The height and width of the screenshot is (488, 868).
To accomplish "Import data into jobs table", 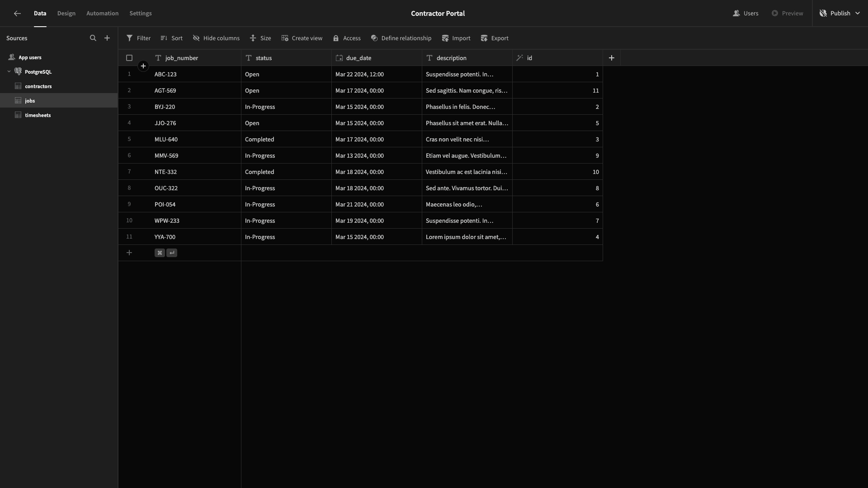I will click(456, 38).
